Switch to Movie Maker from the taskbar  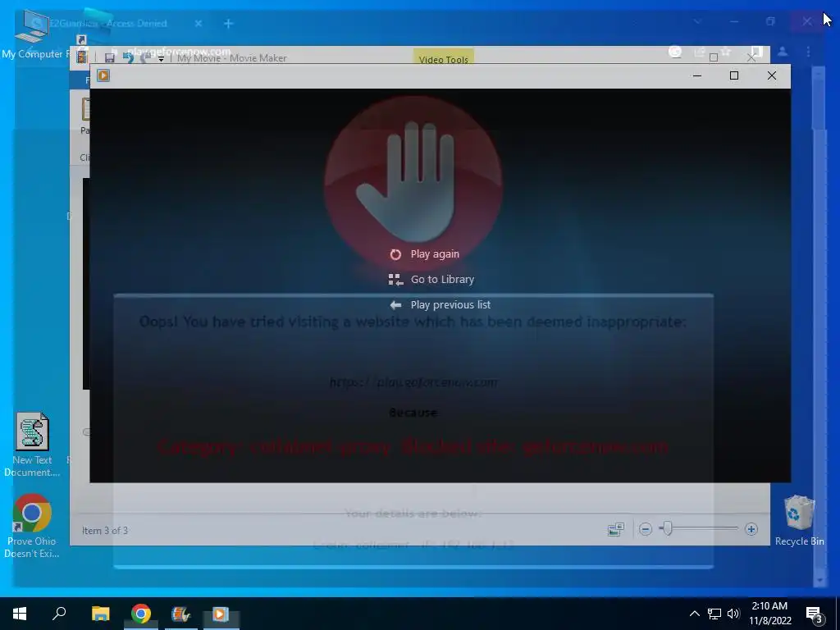point(180,614)
